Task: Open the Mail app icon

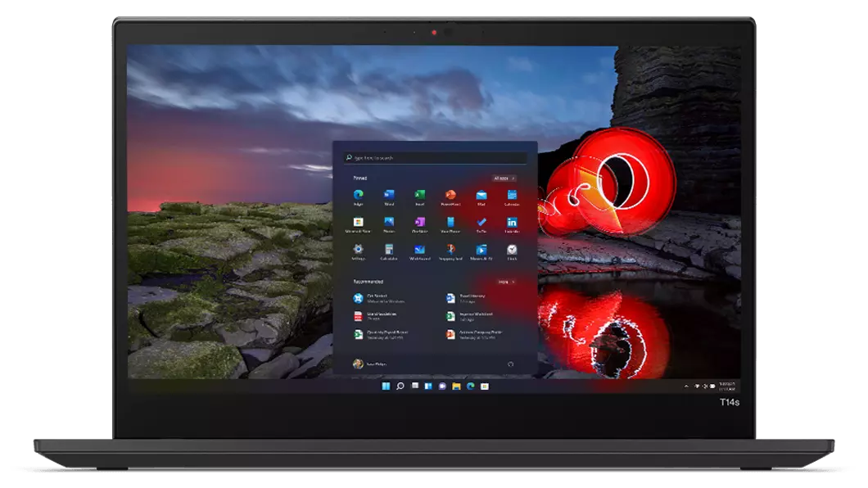Action: pos(481,196)
